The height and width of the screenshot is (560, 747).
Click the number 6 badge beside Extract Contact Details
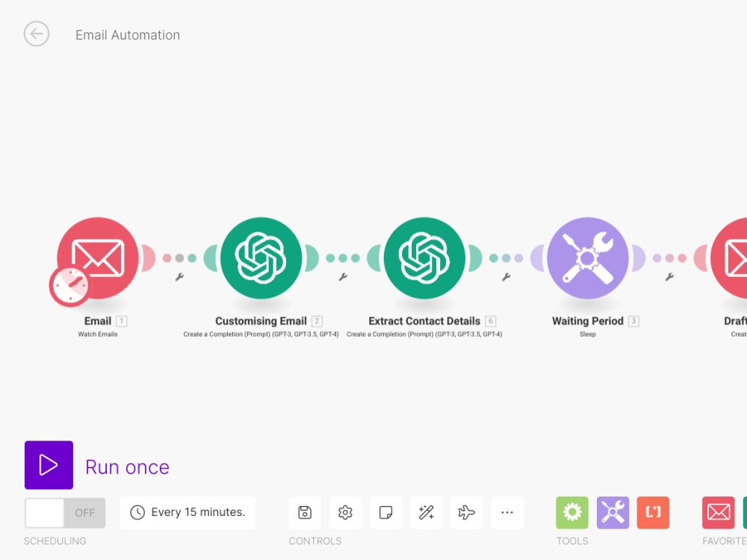(x=491, y=321)
